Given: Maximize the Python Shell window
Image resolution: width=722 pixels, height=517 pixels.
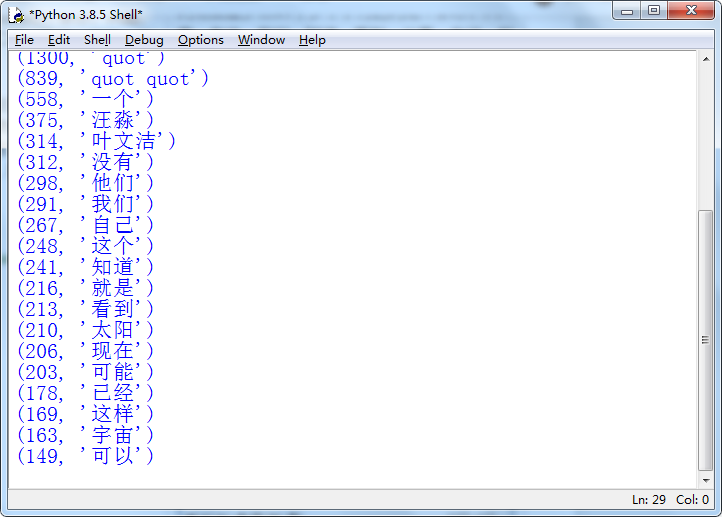Looking at the screenshot, I should click(654, 11).
